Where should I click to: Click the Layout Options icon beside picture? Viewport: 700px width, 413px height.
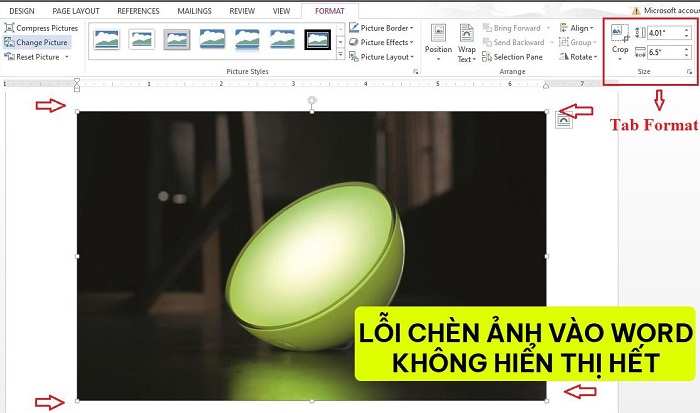pyautogui.click(x=564, y=120)
